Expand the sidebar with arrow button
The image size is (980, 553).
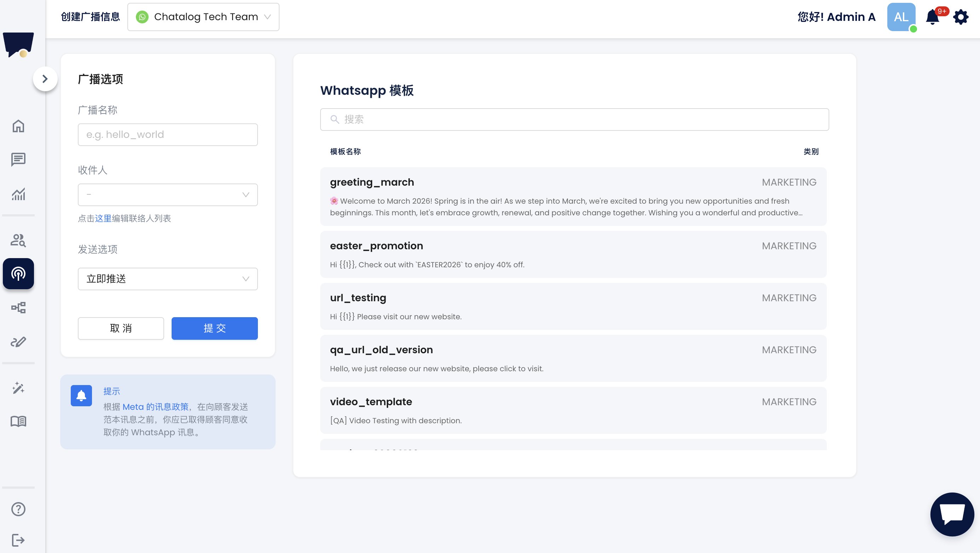[x=45, y=79]
